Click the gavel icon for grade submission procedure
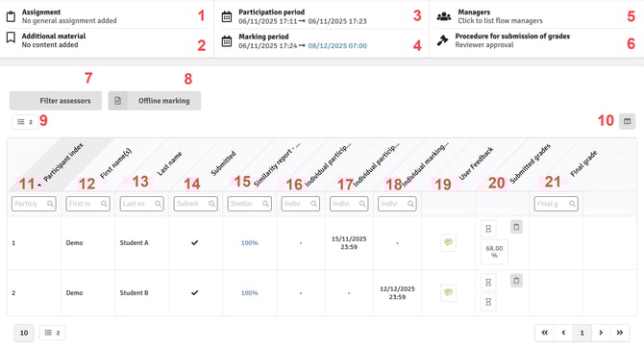The width and height of the screenshot is (644, 348). [442, 40]
